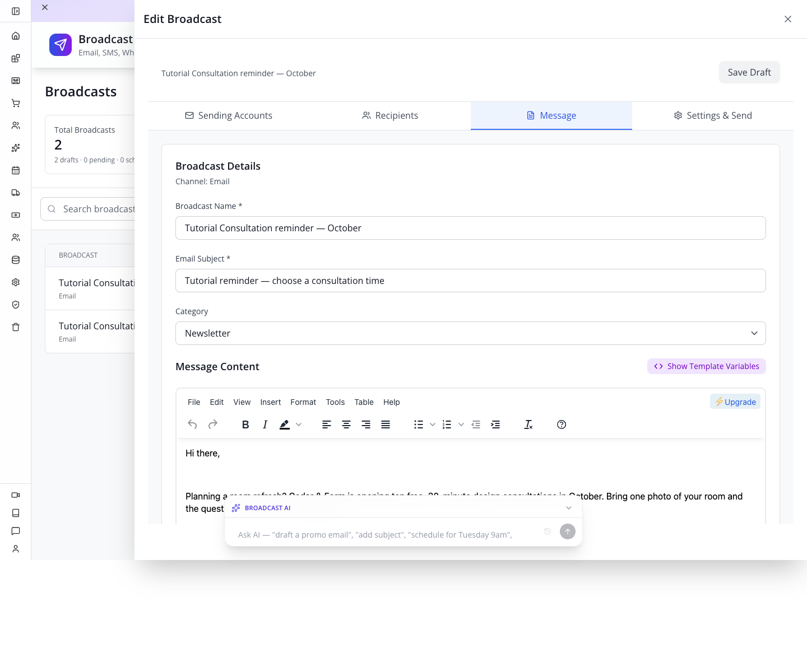Open the Table menu in editor
The height and width of the screenshot is (672, 807).
364,402
